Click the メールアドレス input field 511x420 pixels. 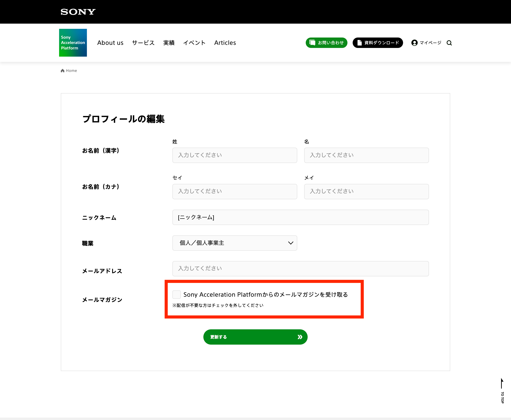(300, 269)
